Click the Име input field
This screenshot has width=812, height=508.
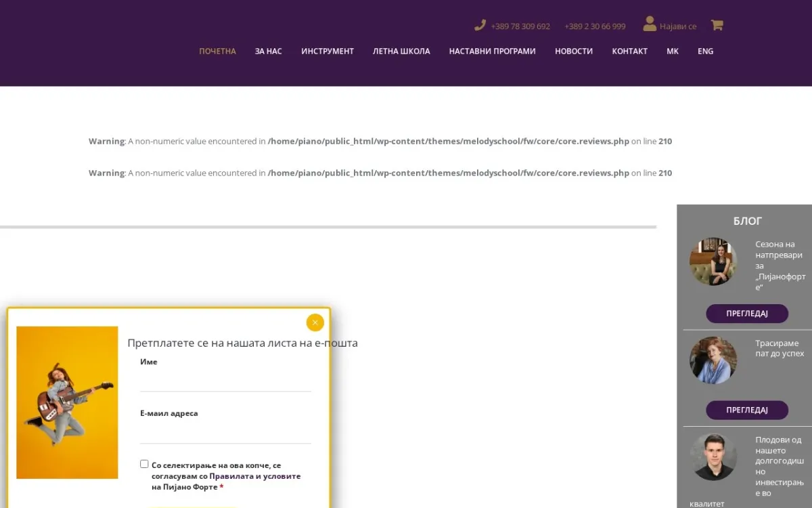point(225,381)
